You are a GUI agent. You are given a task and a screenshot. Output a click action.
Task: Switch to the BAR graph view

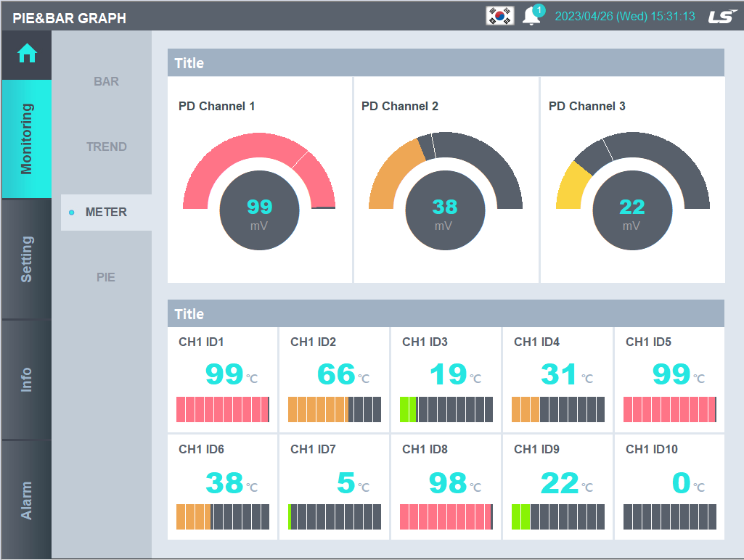[x=106, y=81]
